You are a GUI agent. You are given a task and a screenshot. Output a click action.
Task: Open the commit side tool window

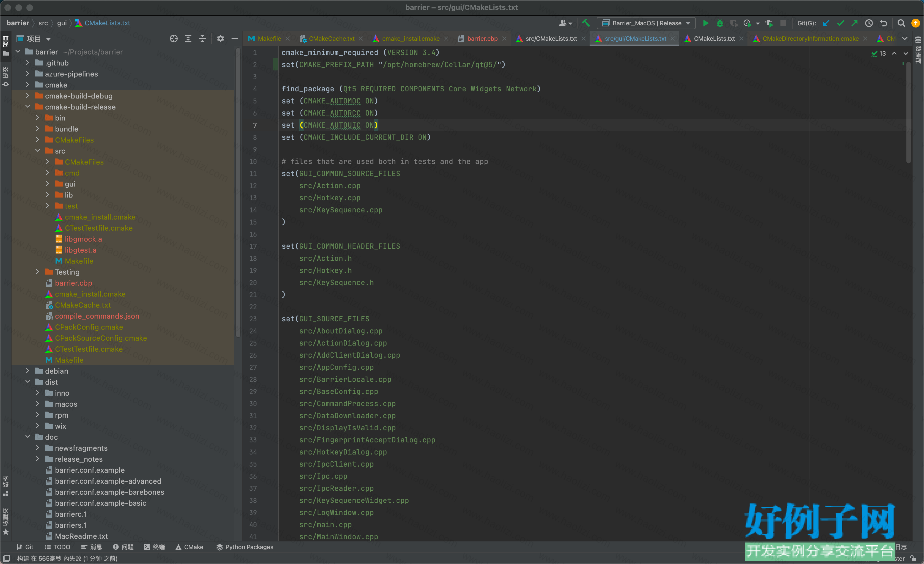(5, 76)
